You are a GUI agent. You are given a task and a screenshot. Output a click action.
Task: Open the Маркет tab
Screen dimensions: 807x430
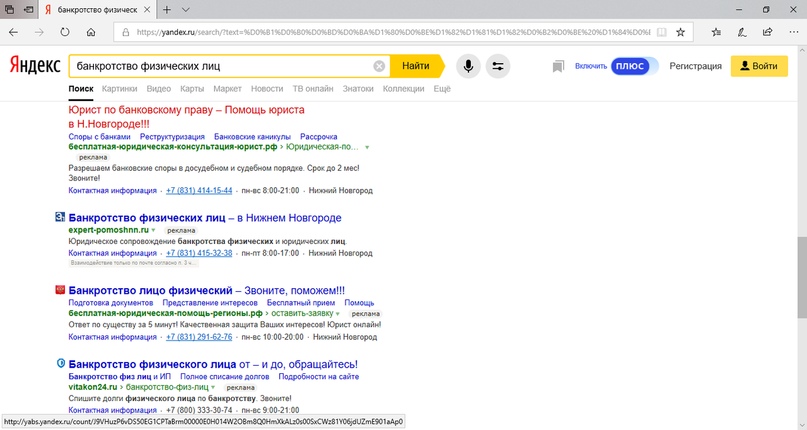point(227,89)
